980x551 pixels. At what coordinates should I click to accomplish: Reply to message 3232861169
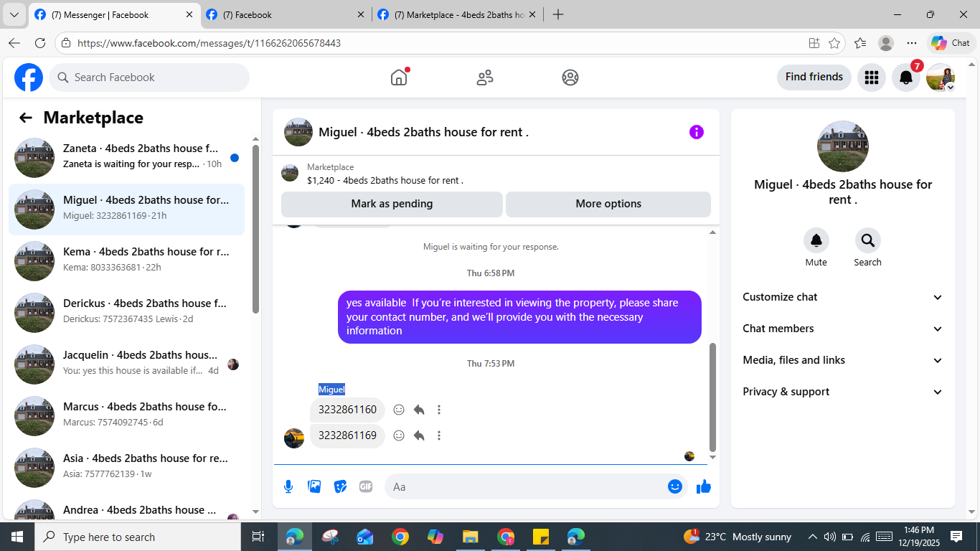click(x=419, y=435)
